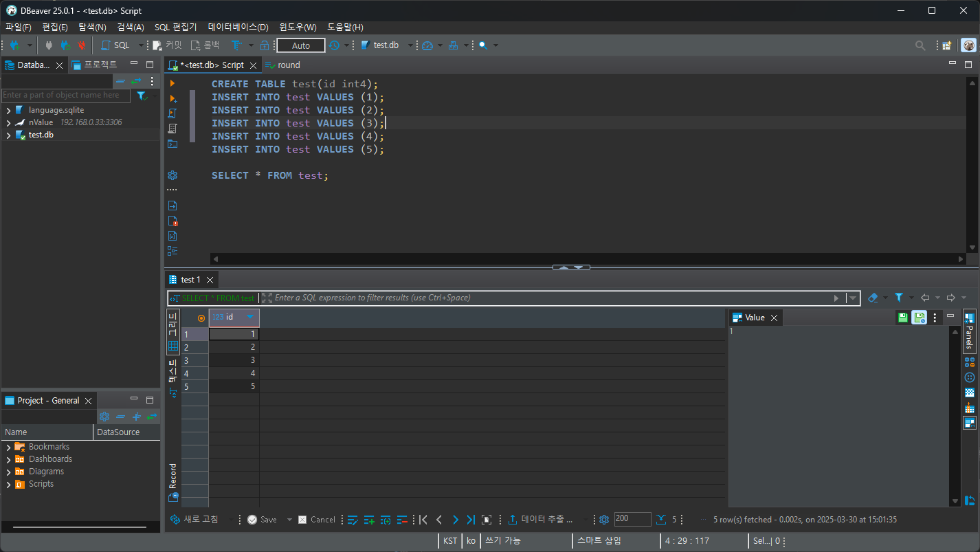This screenshot has width=980, height=552.
Task: Click the new database connection plug icon
Action: [14, 45]
